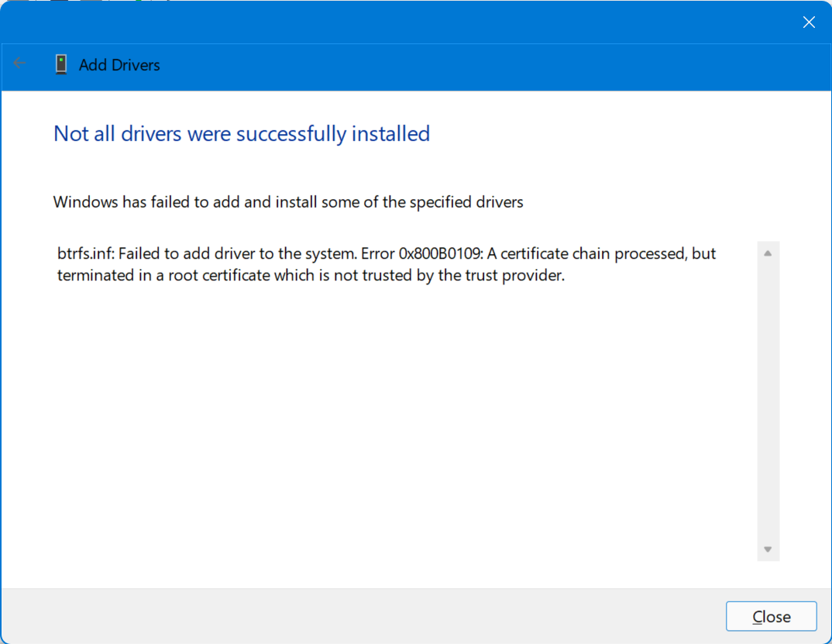Click the 'Windows has failed to add' text
832x644 pixels.
[288, 202]
